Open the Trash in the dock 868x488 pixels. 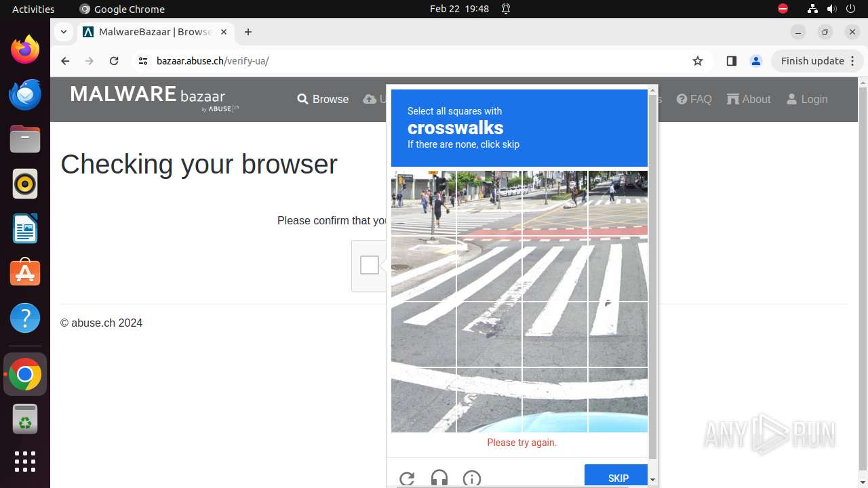pyautogui.click(x=25, y=419)
